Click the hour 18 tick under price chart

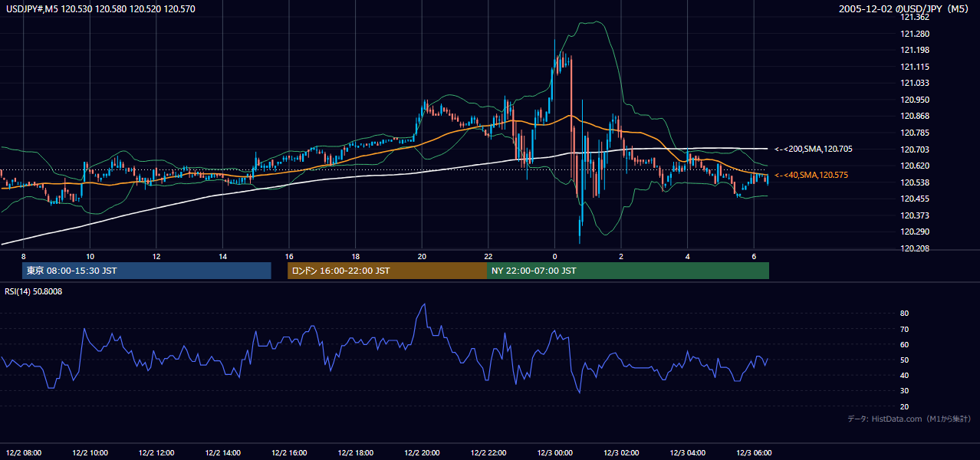tap(356, 257)
